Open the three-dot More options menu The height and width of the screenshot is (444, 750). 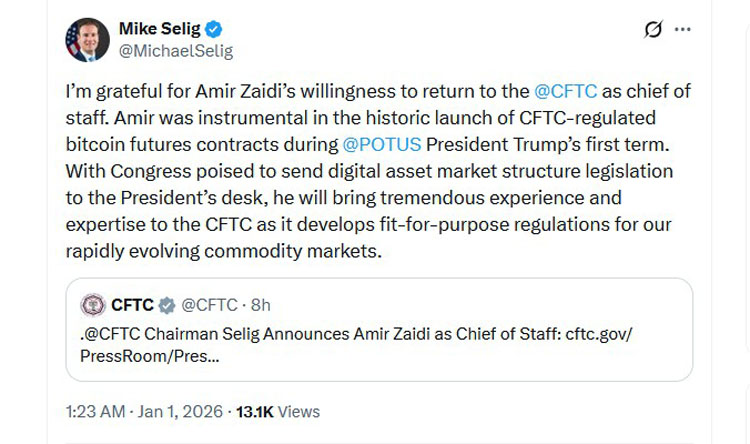[x=683, y=30]
